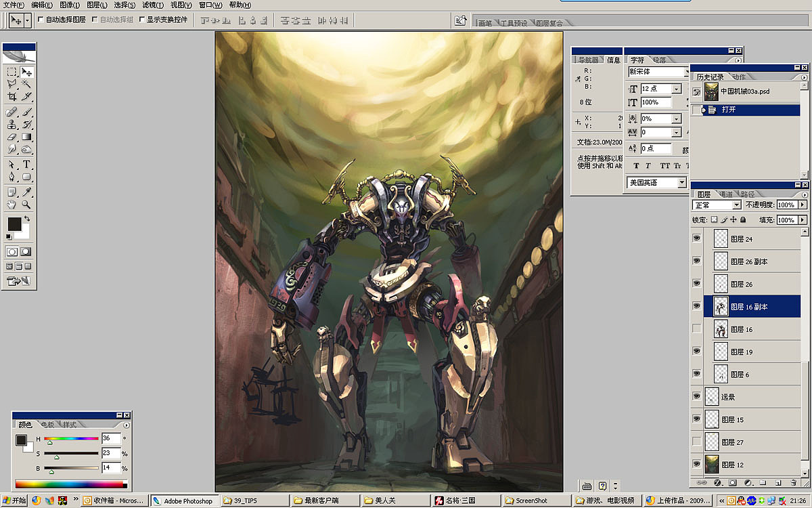Open the layer fill slider arrow
This screenshot has width=812, height=508.
[803, 220]
